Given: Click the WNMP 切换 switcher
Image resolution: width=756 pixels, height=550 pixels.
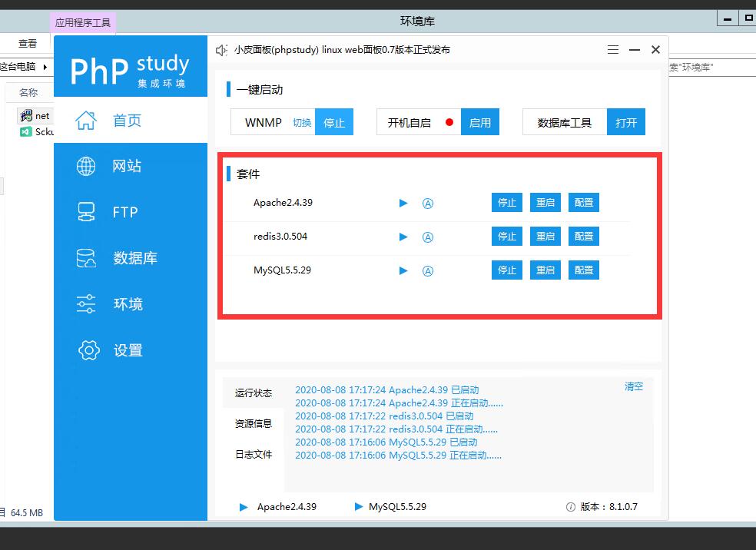Looking at the screenshot, I should (302, 123).
